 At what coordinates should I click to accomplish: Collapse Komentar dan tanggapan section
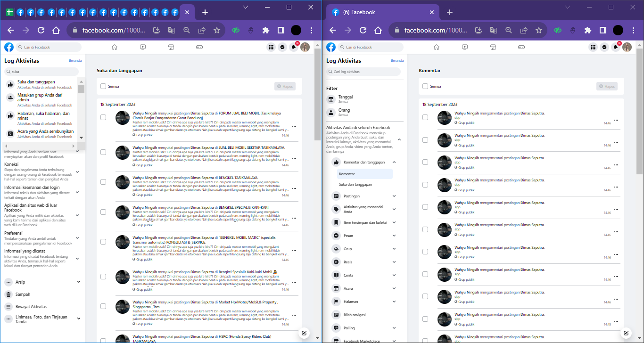click(394, 162)
